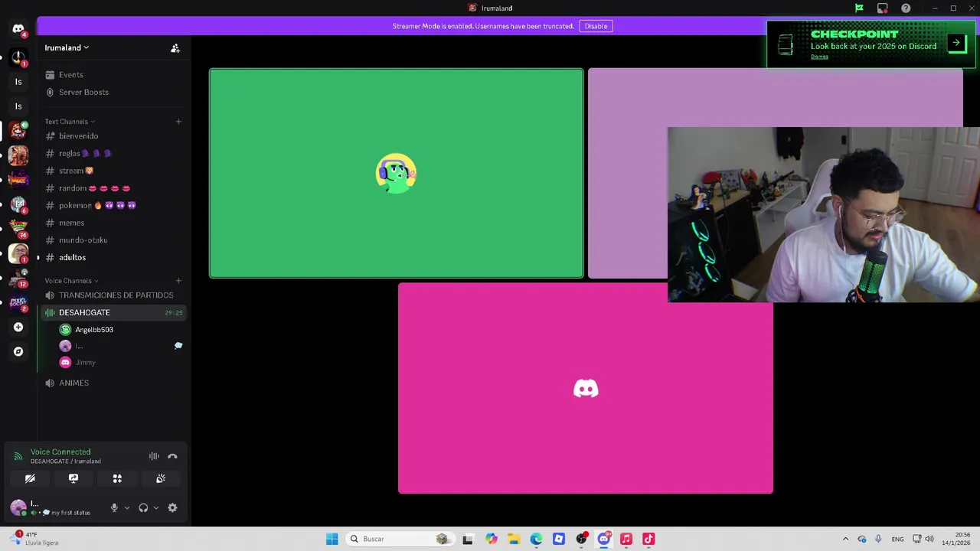Disconnect from voice call hang-up icon
The width and height of the screenshot is (980, 551).
(172, 456)
